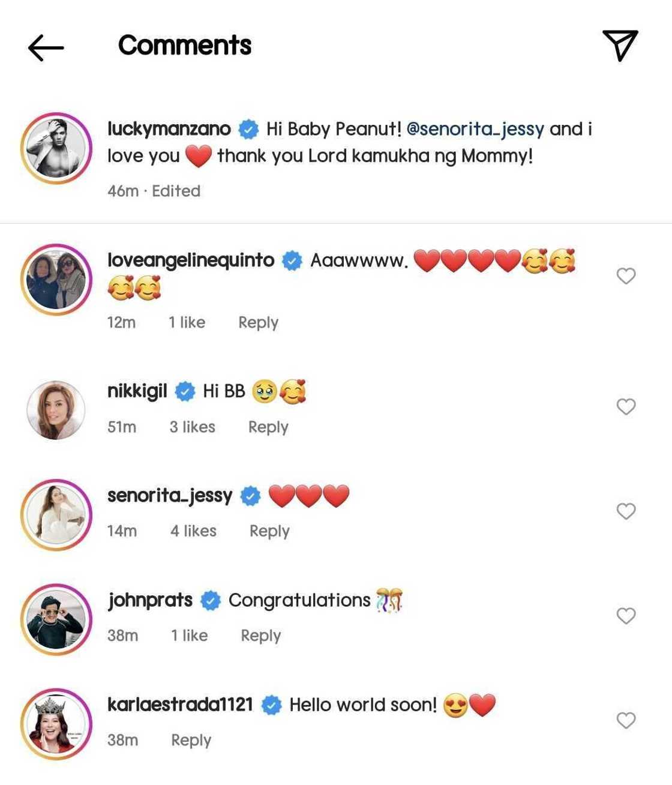The width and height of the screenshot is (672, 785).
Task: View loveangelinequinto's profile picture story
Action: point(56,279)
